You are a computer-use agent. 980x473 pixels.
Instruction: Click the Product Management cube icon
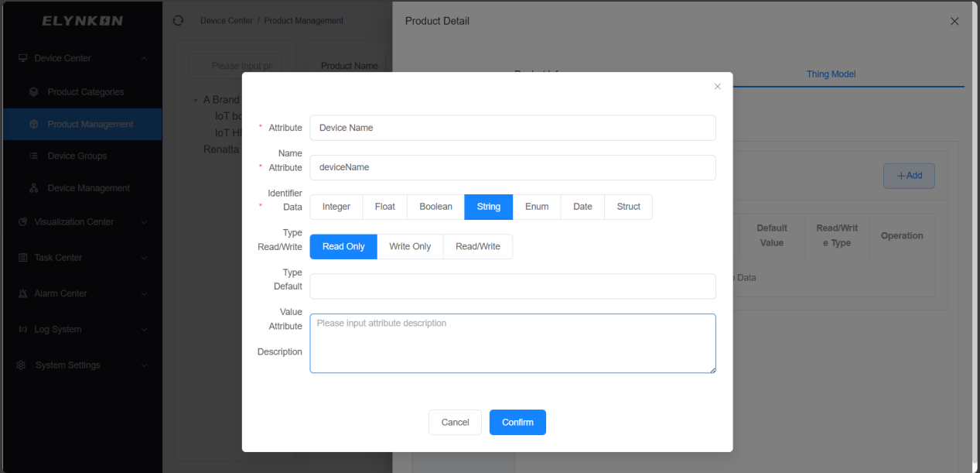tap(34, 124)
